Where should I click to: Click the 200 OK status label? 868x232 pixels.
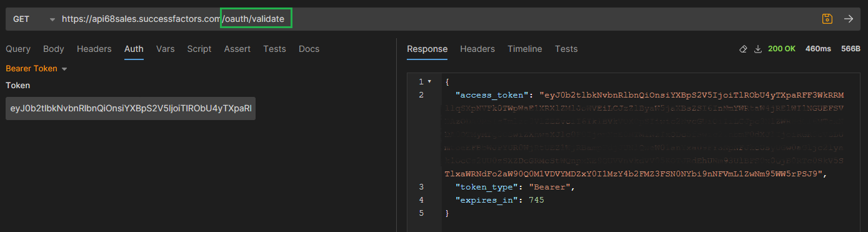point(782,49)
